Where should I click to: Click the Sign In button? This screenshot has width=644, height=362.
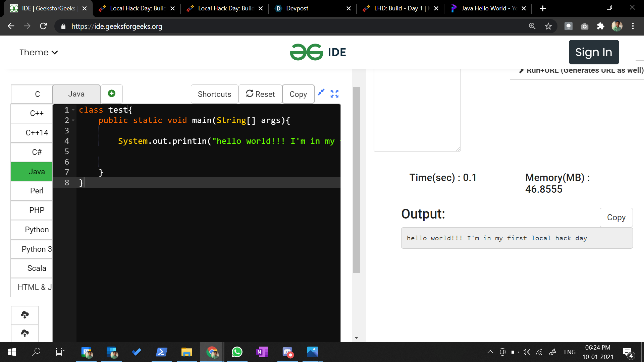point(593,52)
